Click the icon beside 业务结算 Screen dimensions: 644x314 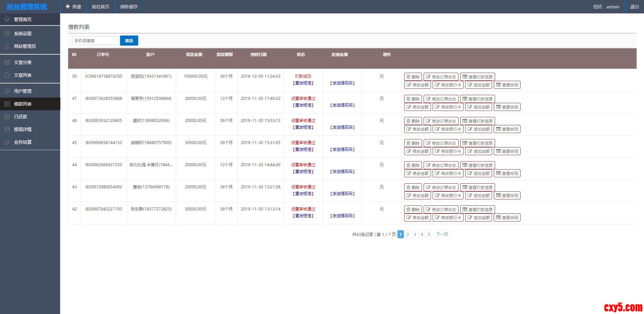click(7, 142)
